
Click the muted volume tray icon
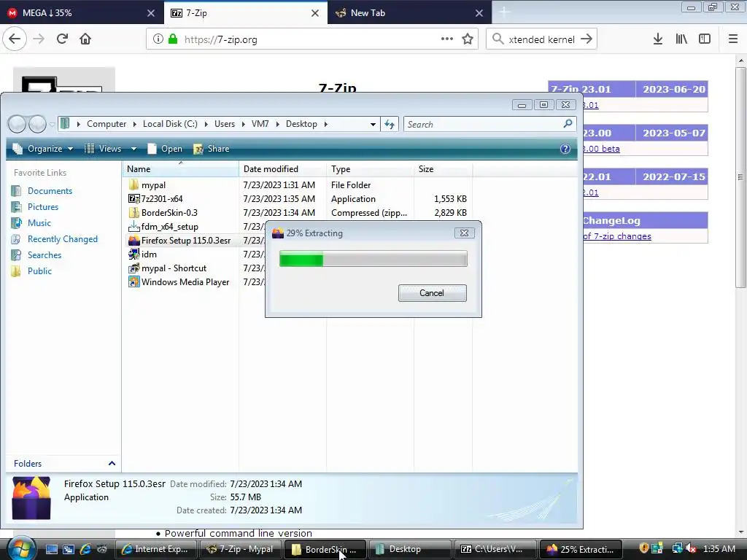coord(692,549)
